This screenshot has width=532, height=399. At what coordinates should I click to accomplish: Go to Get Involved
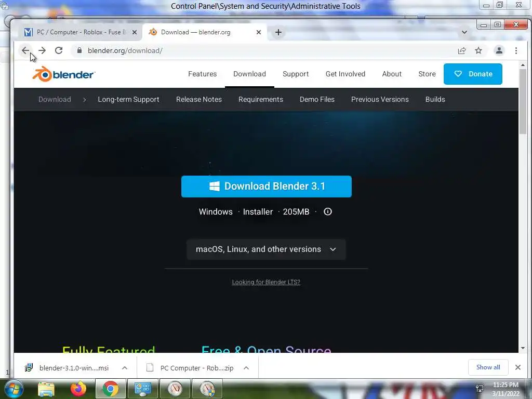[345, 74]
